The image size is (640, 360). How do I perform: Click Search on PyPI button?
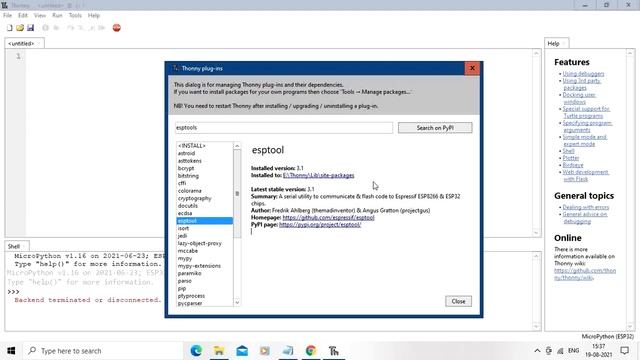[435, 128]
